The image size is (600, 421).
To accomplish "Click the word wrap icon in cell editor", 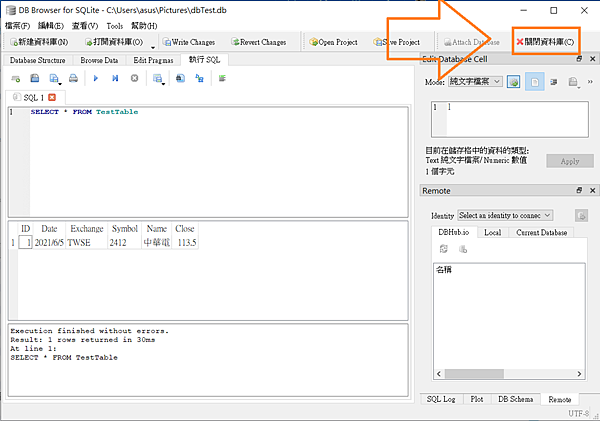I will click(x=554, y=82).
